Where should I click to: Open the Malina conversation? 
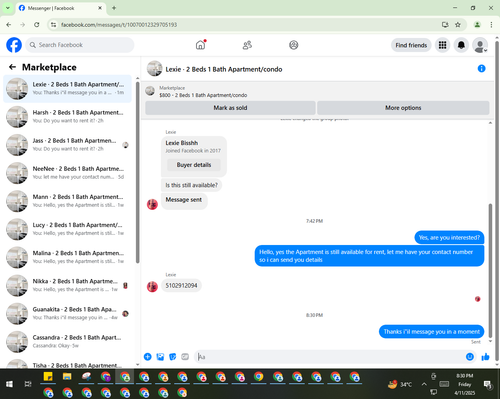pos(67,257)
